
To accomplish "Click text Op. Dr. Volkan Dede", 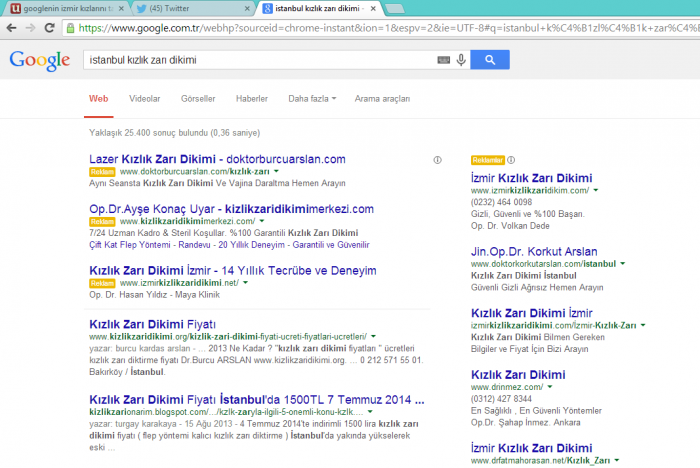I will coord(510,226).
